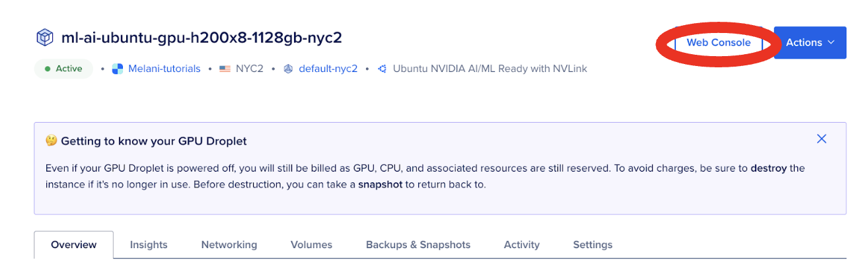Open the Networking tab
Image resolution: width=868 pixels, height=264 pixels.
tap(229, 245)
